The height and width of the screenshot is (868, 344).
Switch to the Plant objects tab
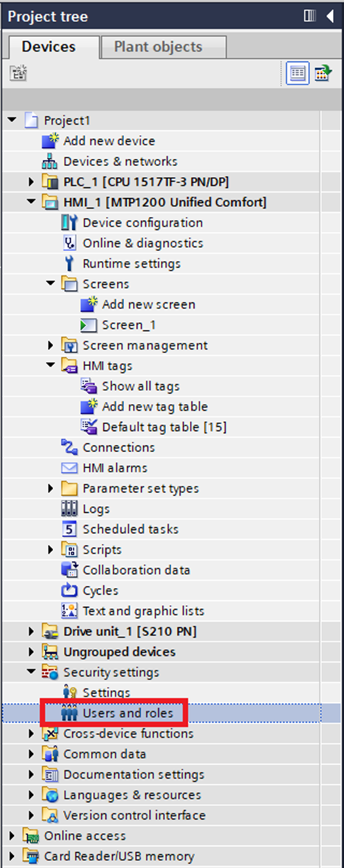click(158, 47)
